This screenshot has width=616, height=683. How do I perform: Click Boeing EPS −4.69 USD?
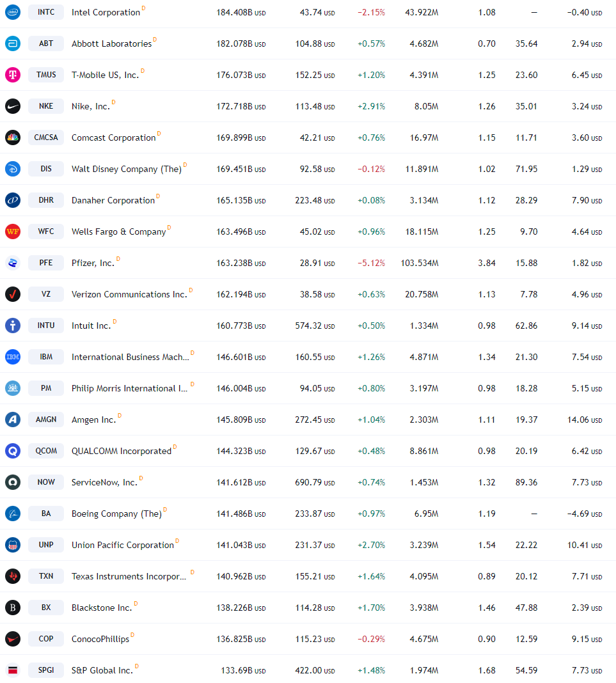coord(585,514)
